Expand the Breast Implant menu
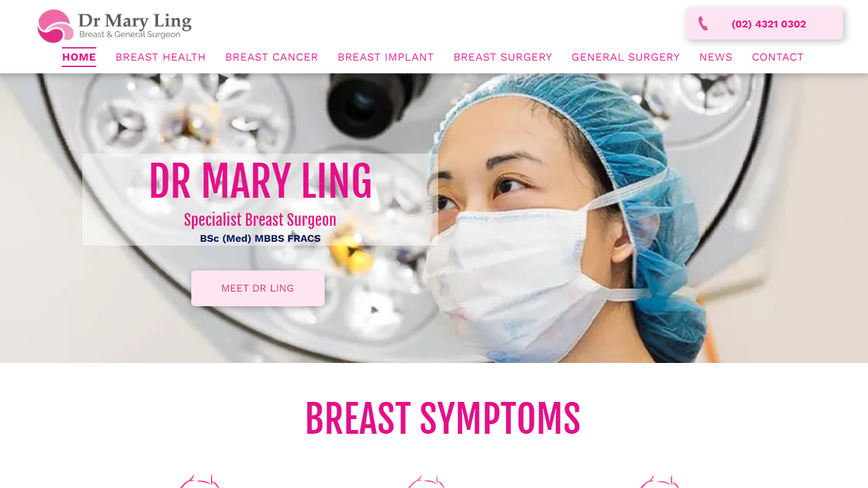 (386, 57)
